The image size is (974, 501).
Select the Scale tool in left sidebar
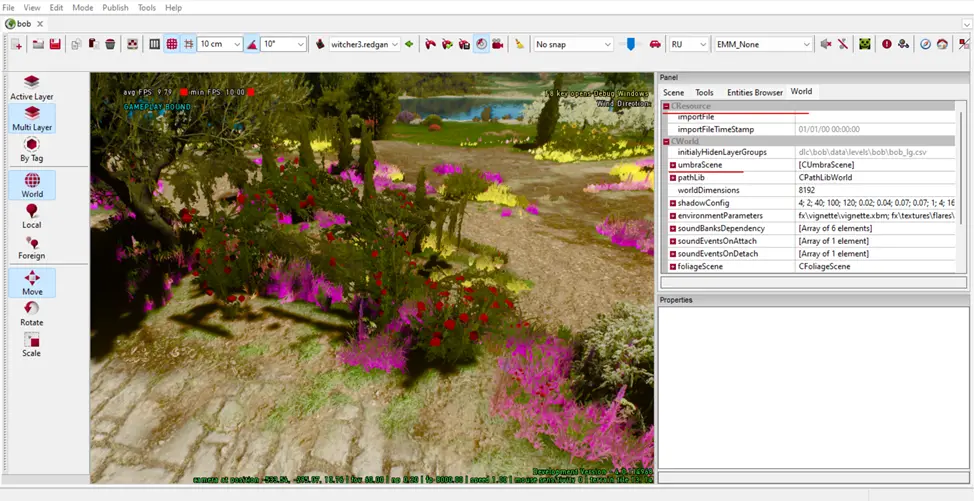tap(32, 344)
